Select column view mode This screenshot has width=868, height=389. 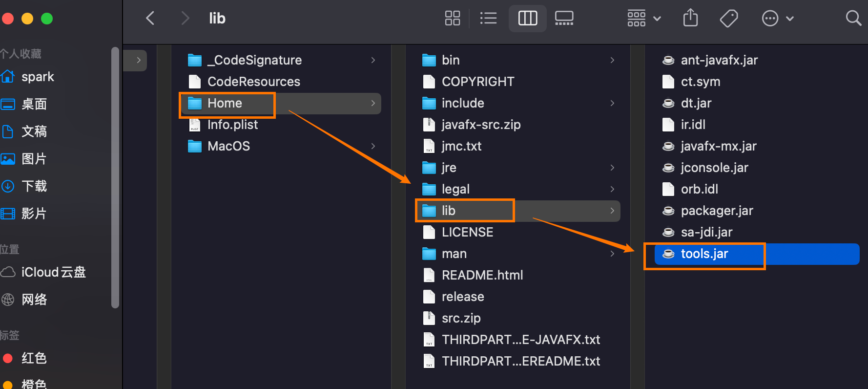pyautogui.click(x=527, y=19)
